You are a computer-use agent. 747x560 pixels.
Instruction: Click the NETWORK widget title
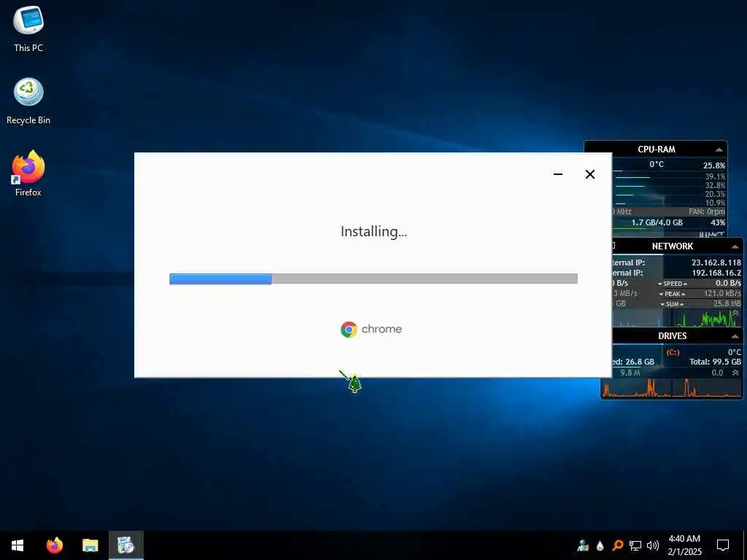click(x=672, y=246)
